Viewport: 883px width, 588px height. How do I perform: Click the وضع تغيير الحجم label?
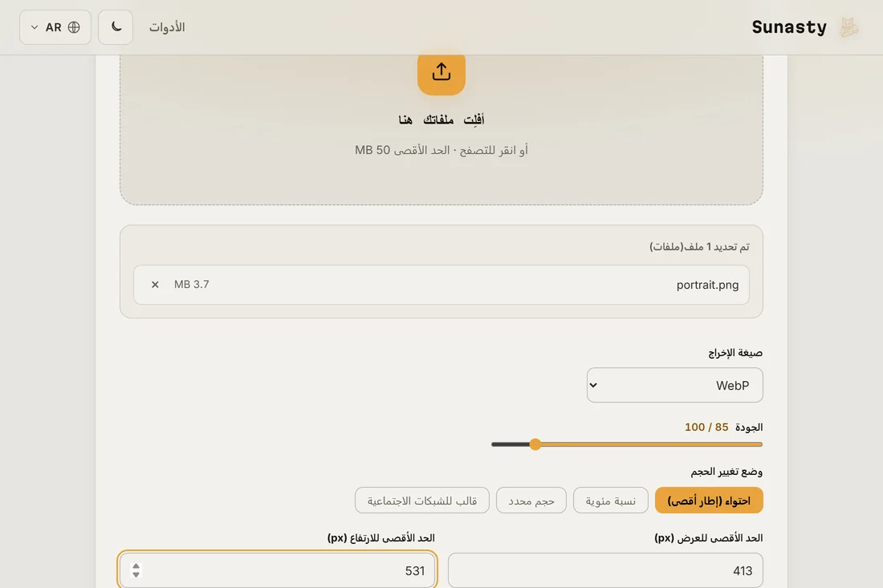tap(726, 472)
